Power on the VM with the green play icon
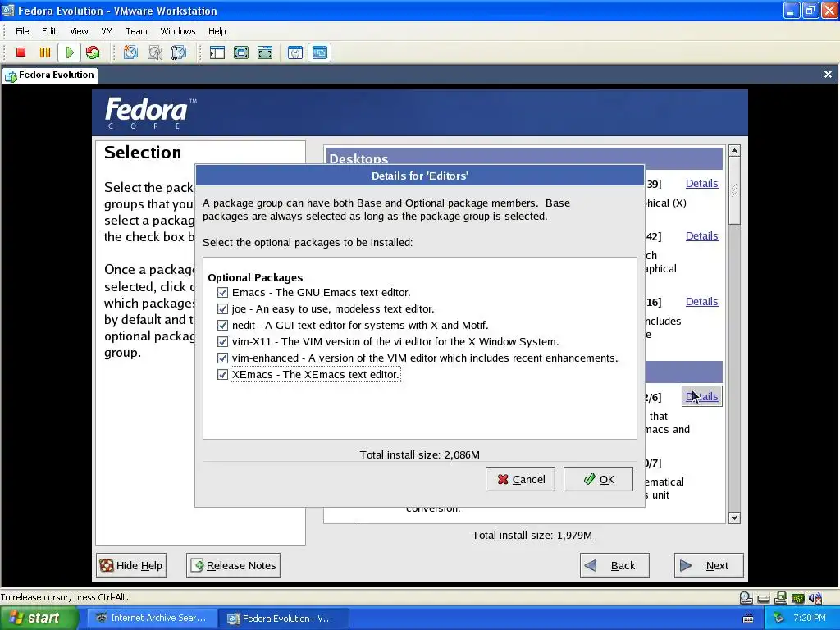 point(70,52)
